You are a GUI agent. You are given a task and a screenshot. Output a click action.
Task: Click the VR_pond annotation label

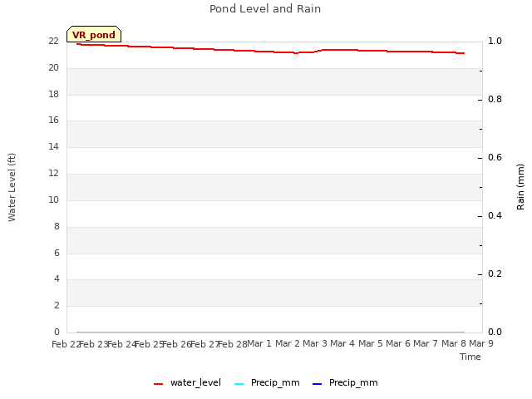[x=94, y=34]
